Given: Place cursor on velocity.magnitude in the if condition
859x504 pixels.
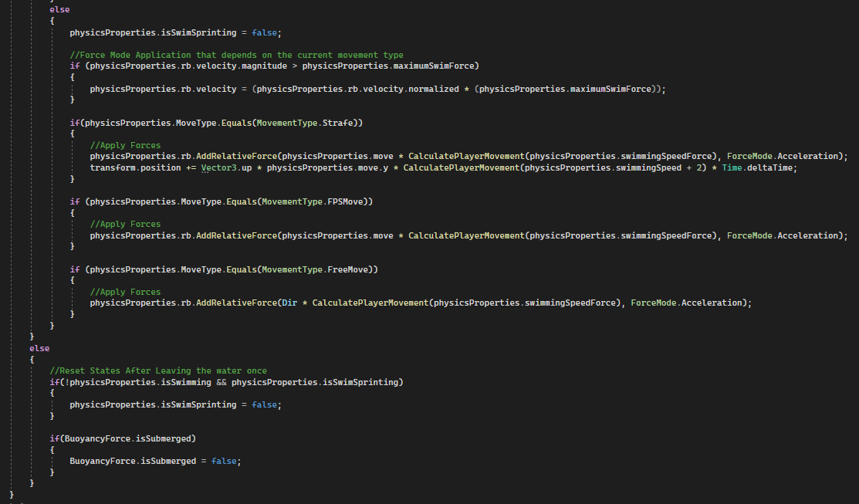Looking at the screenshot, I should (x=242, y=66).
